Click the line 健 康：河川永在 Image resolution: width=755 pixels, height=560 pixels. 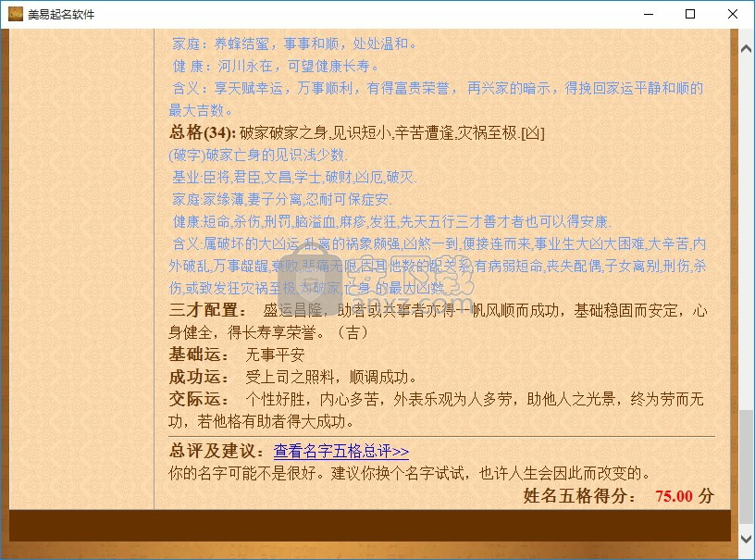(276, 66)
